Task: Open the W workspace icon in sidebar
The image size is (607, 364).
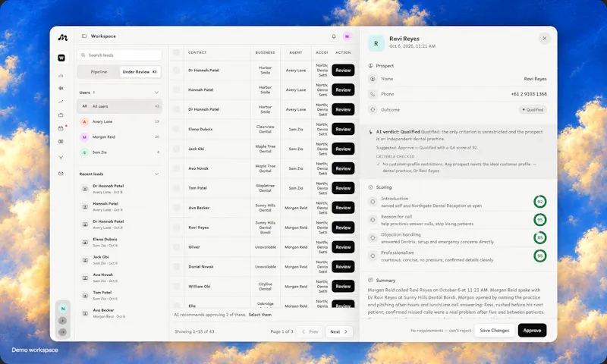Action: tap(61, 58)
